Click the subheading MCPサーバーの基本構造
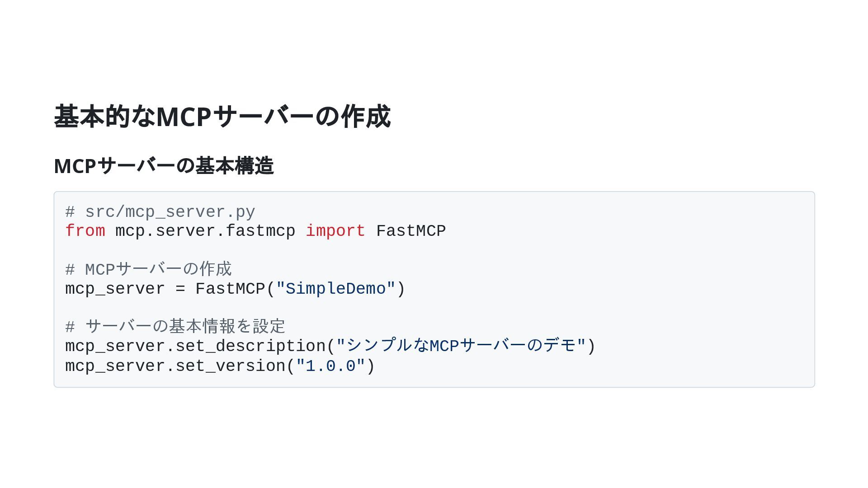Screen dimensions: 868x488 pyautogui.click(x=164, y=166)
